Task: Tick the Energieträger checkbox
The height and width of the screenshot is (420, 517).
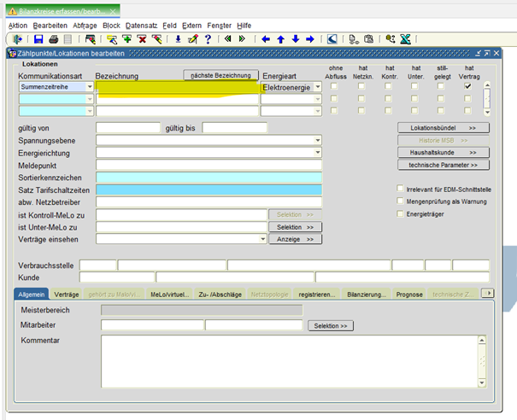Action: [x=401, y=214]
